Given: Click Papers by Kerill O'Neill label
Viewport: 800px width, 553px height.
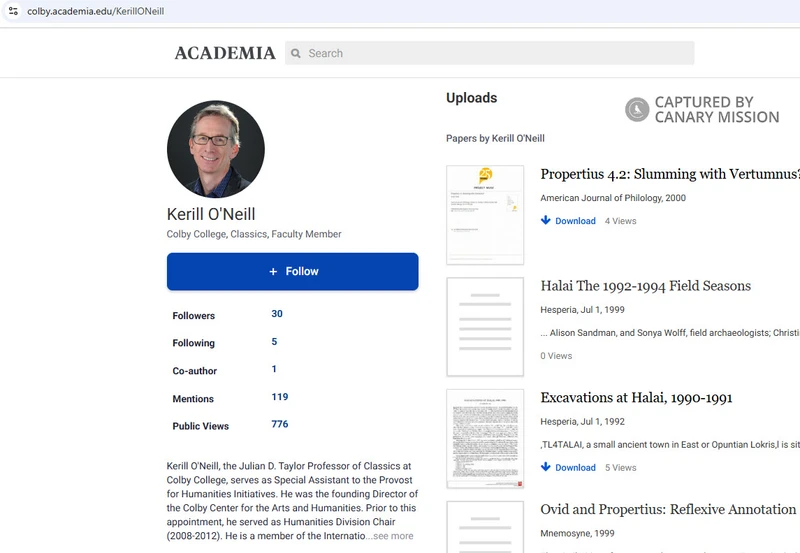Looking at the screenshot, I should [x=495, y=138].
